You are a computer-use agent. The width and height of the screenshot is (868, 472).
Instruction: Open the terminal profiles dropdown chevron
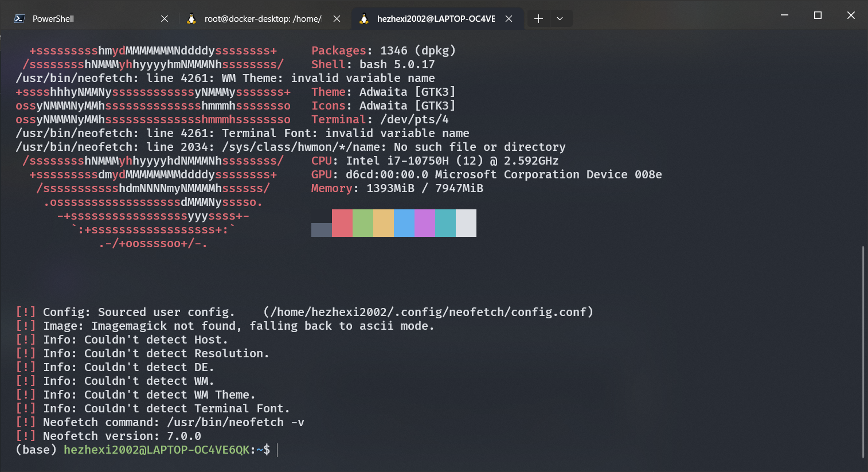[560, 18]
